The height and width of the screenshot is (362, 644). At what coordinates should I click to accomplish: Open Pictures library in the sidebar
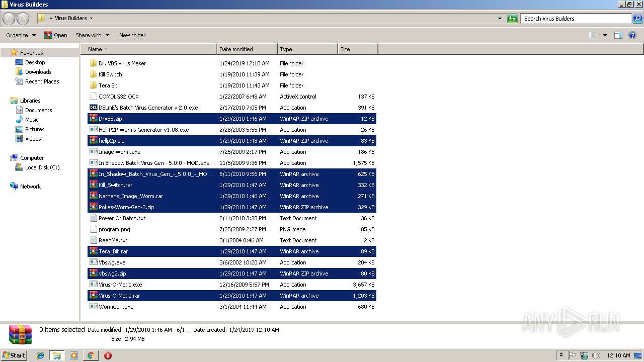point(35,129)
